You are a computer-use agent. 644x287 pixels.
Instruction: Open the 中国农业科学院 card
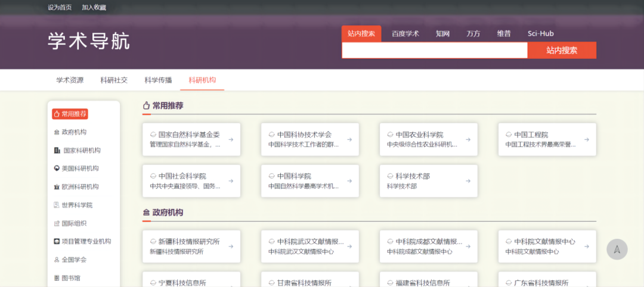point(429,139)
